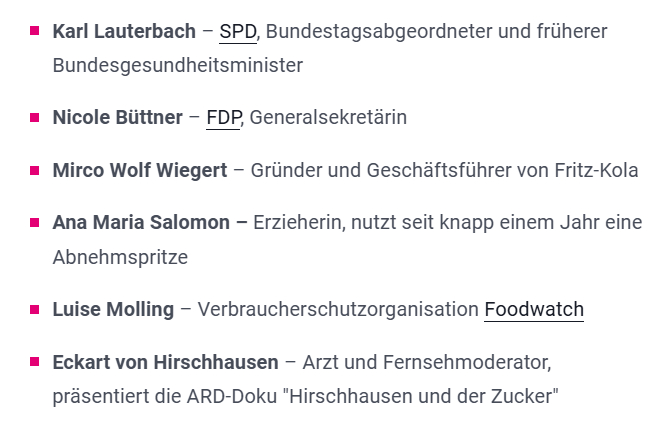
Task: Select the bullet marker beside Mirco Wolf Wiegert
Action: (x=35, y=170)
